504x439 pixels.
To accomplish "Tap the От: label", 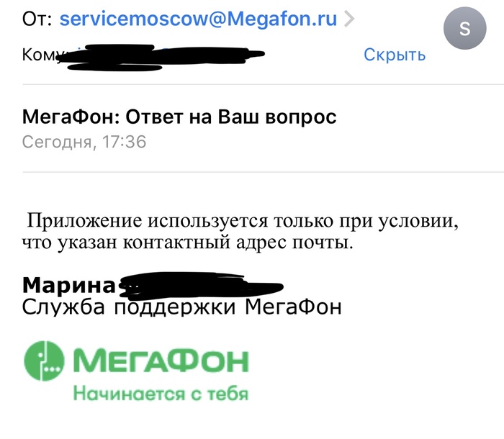I will tap(37, 19).
